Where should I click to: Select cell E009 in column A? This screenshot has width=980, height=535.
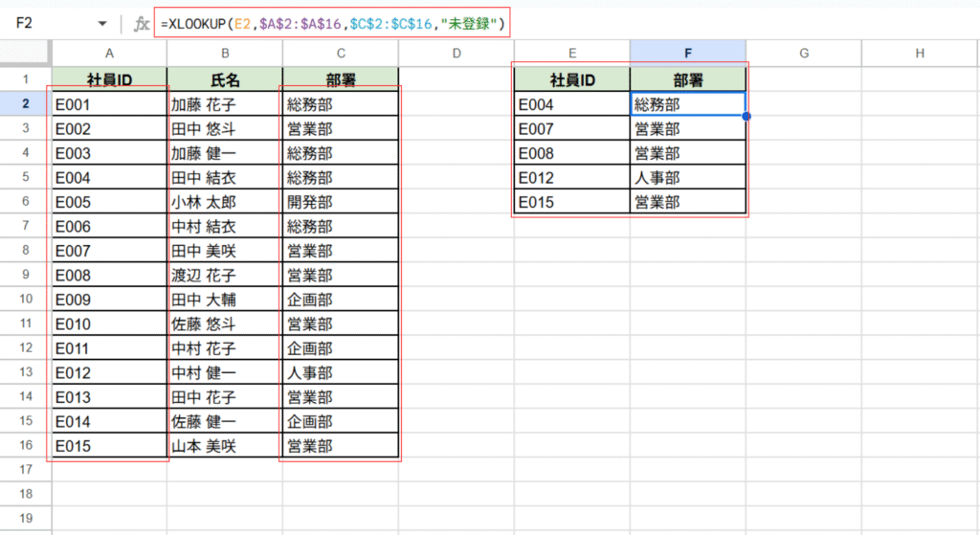pos(109,300)
